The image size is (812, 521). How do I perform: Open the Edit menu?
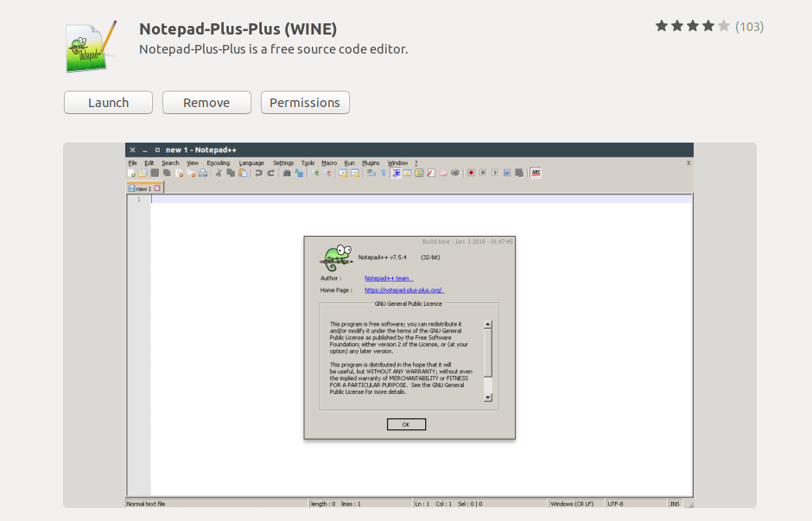pos(149,162)
